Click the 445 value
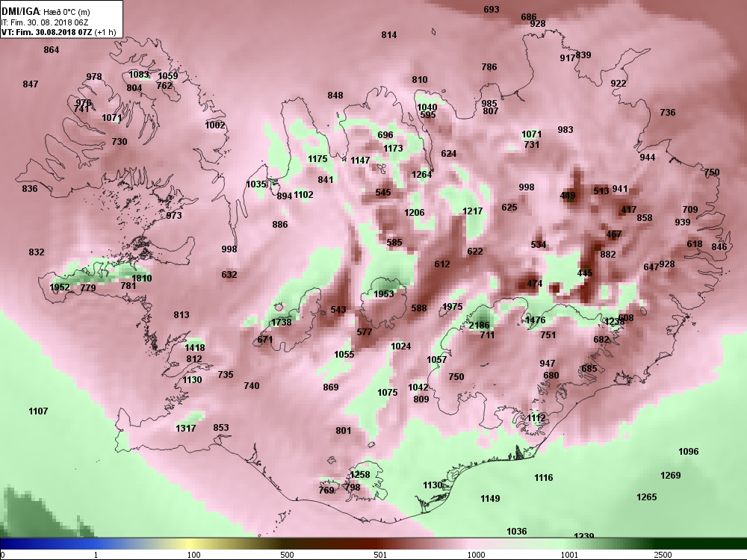This screenshot has height=560, width=747. [x=585, y=273]
